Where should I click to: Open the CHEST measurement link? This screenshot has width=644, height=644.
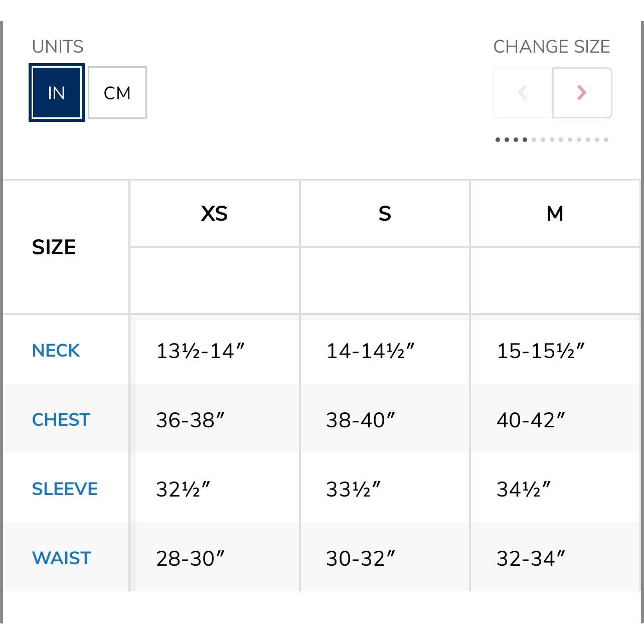[x=61, y=420]
